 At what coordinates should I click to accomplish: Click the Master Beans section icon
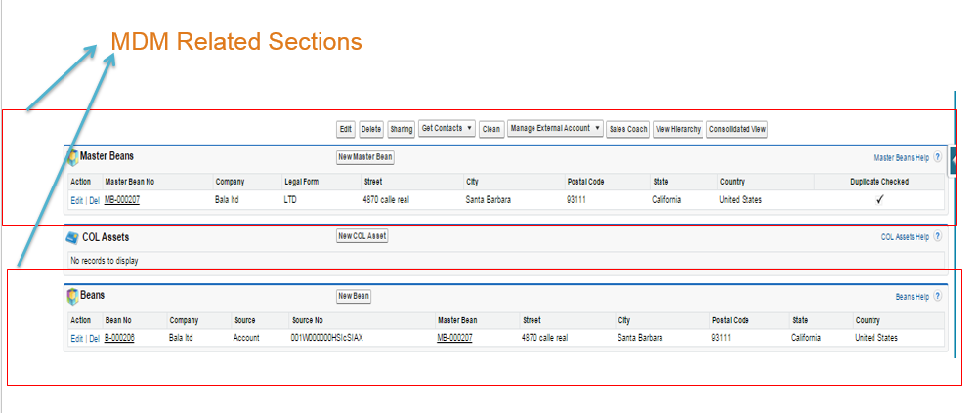[72, 157]
